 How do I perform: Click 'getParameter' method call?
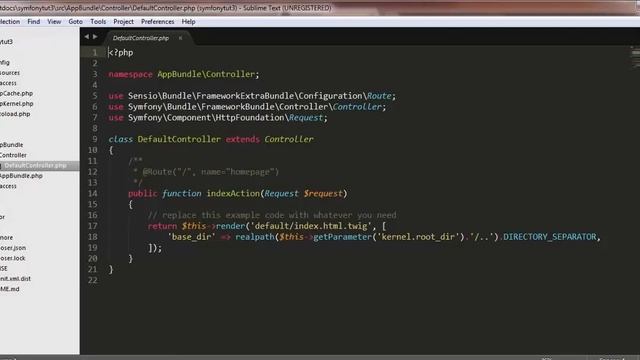coord(342,237)
